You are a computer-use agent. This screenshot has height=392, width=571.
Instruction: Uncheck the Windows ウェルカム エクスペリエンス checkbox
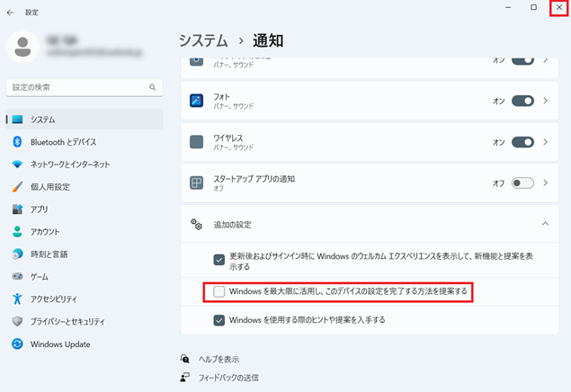pyautogui.click(x=219, y=260)
